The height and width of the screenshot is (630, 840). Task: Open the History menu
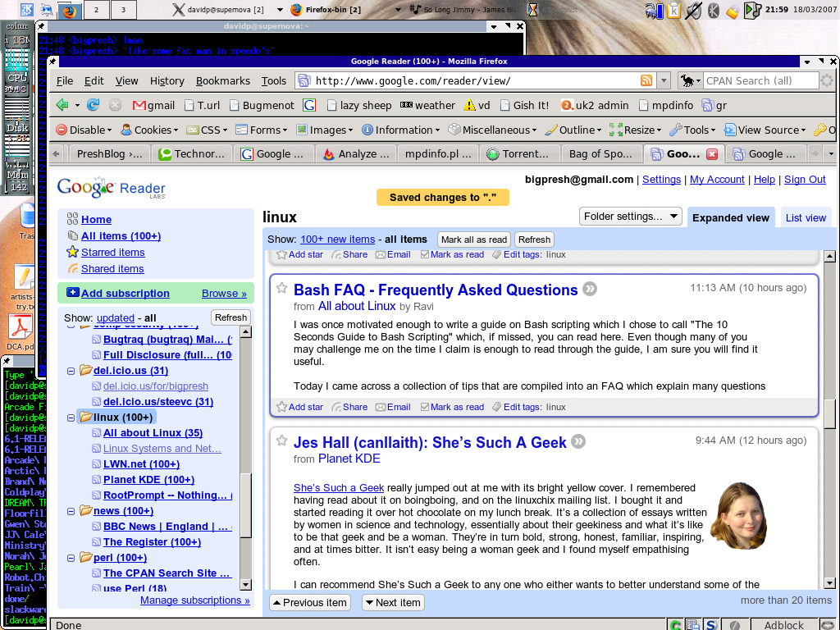167,81
